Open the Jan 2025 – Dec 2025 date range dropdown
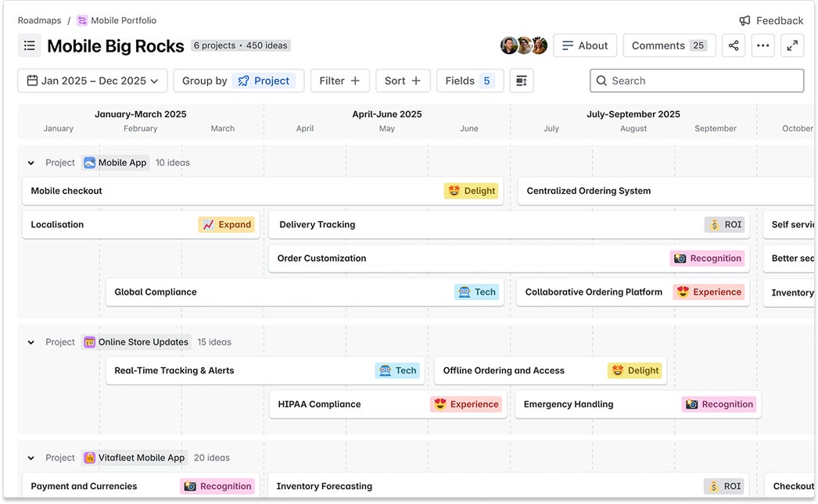Screen dimensions: 818x504 pos(92,80)
